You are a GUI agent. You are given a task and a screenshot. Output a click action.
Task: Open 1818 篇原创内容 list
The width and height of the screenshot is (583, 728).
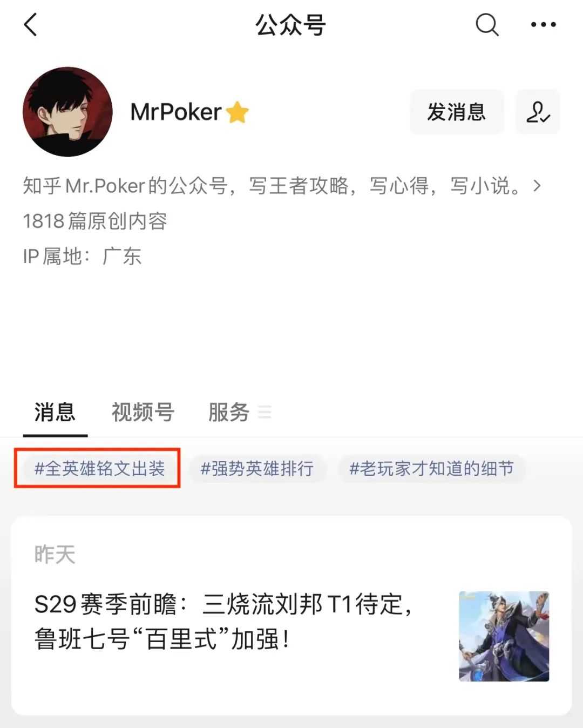95,221
